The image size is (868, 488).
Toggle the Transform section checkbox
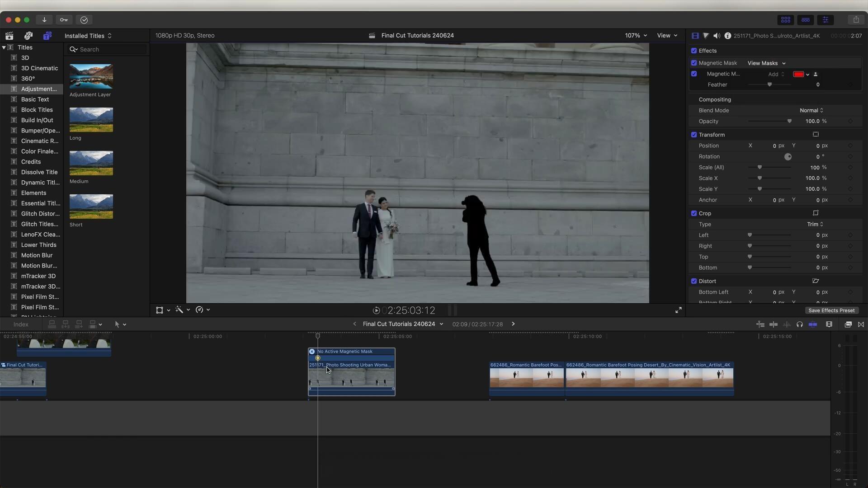coord(694,134)
